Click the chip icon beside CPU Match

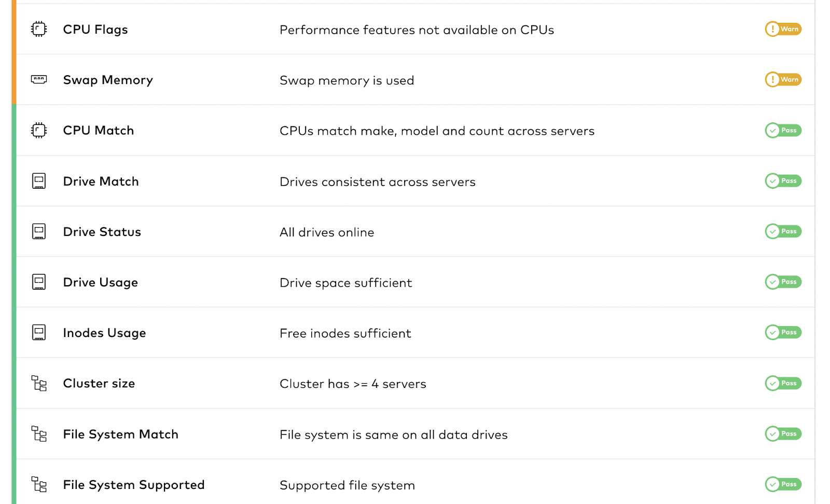39,130
